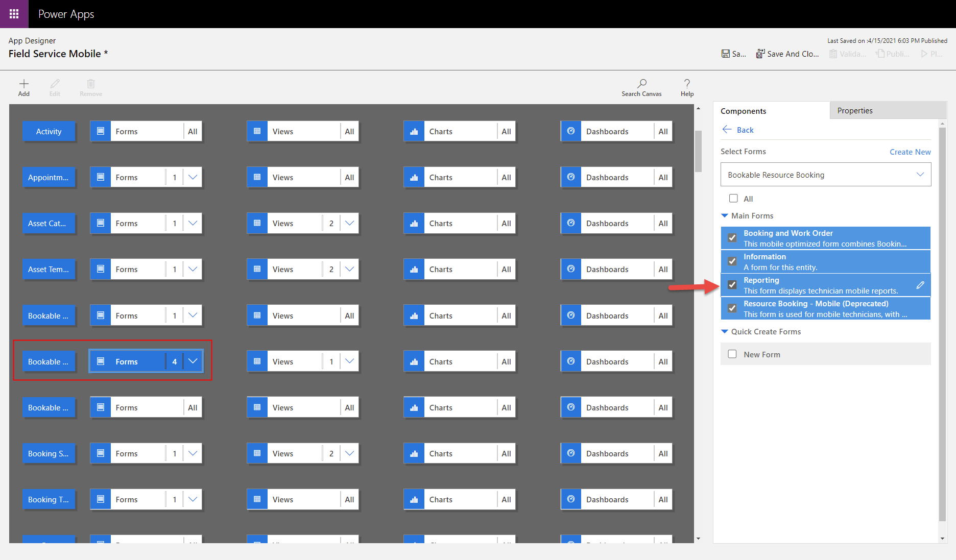This screenshot has height=560, width=956.
Task: Uncheck the Information form checkbox
Action: tap(732, 261)
